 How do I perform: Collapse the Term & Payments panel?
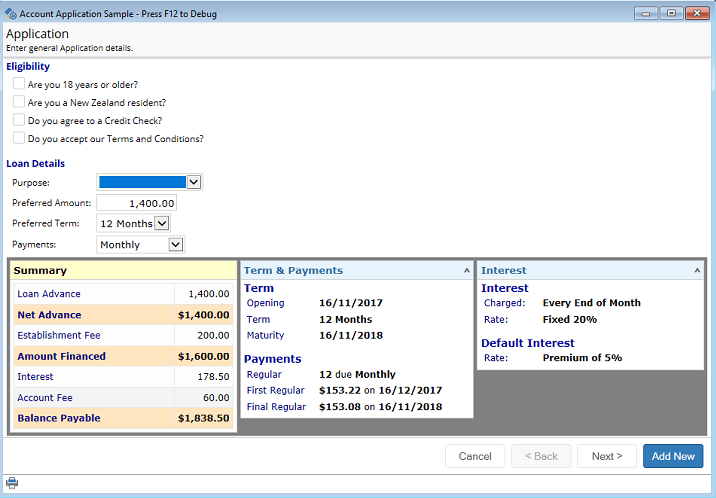point(467,270)
